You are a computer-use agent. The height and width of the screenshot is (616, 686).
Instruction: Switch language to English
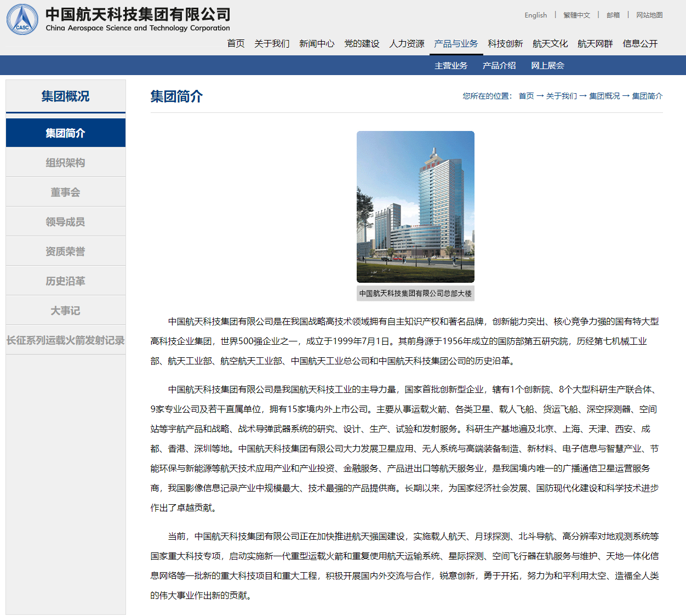535,15
